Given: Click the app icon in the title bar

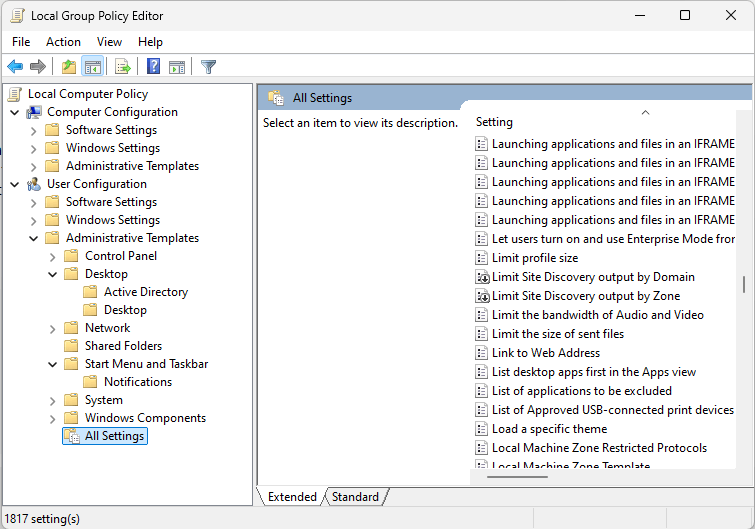Looking at the screenshot, I should pos(17,16).
